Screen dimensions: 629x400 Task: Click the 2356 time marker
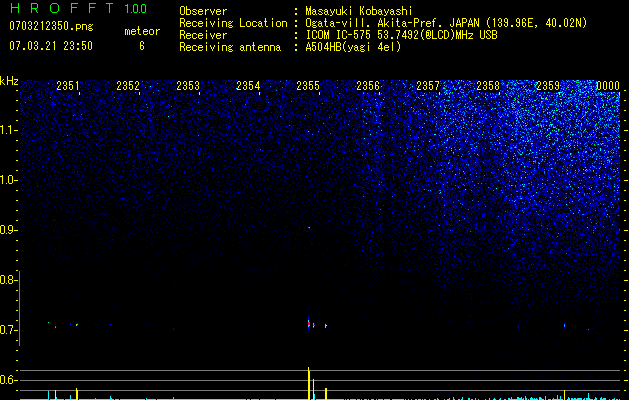[x=368, y=86]
